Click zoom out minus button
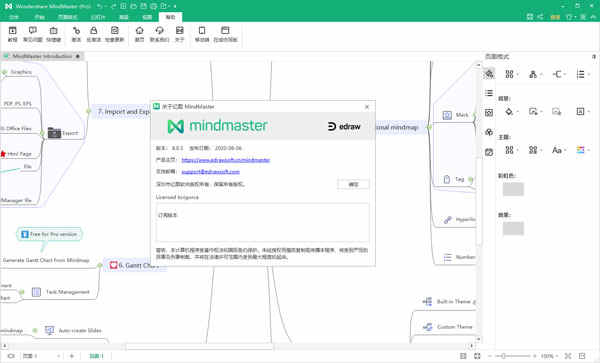The width and height of the screenshot is (600, 363). pos(489,356)
